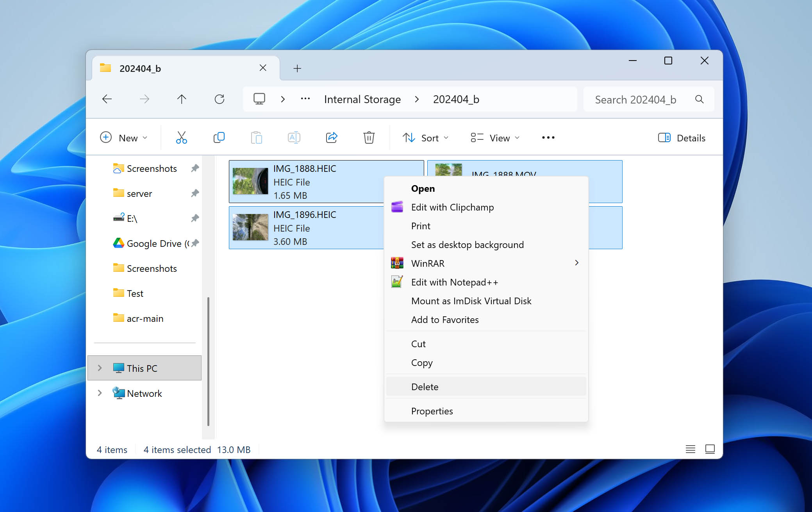Select the IMG_1888.HEIC thumbnail
The height and width of the screenshot is (512, 812).
point(250,181)
